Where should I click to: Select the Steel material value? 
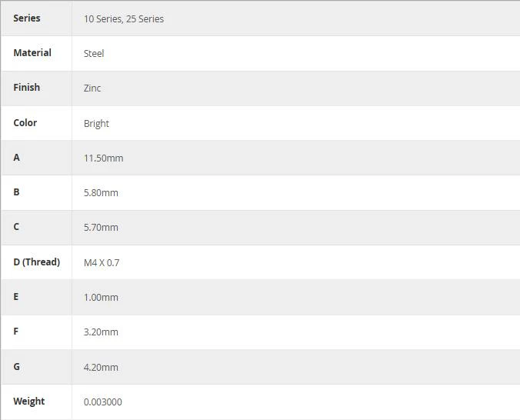pyautogui.click(x=94, y=53)
